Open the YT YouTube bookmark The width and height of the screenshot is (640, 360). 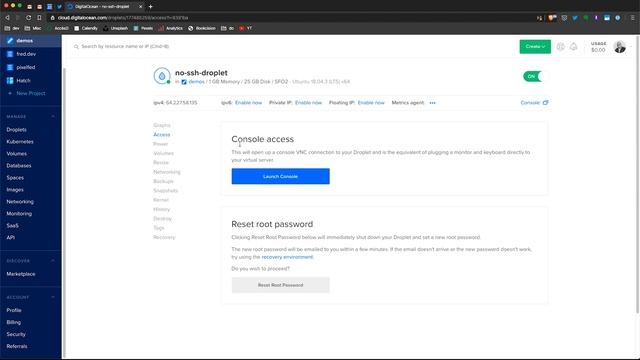(245, 28)
